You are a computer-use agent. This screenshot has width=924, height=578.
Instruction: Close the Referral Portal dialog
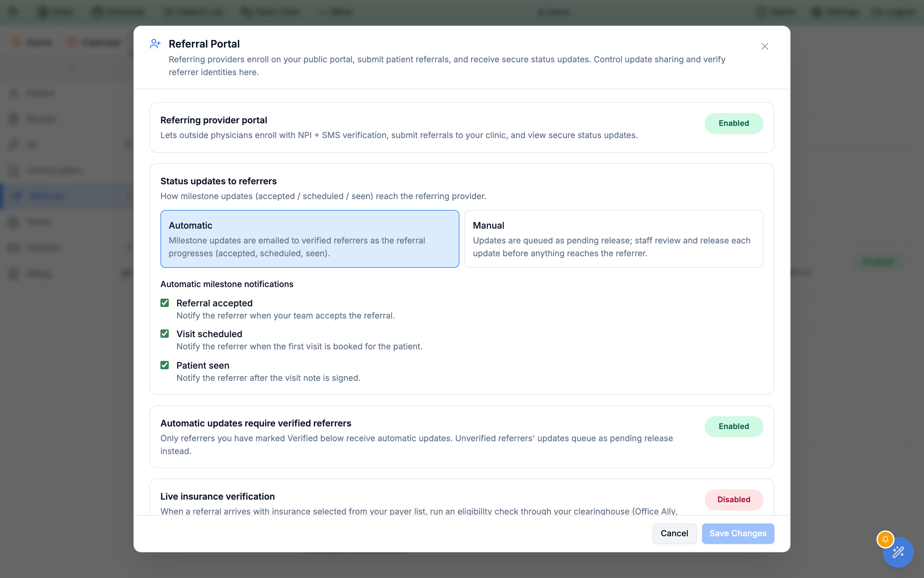pyautogui.click(x=765, y=46)
